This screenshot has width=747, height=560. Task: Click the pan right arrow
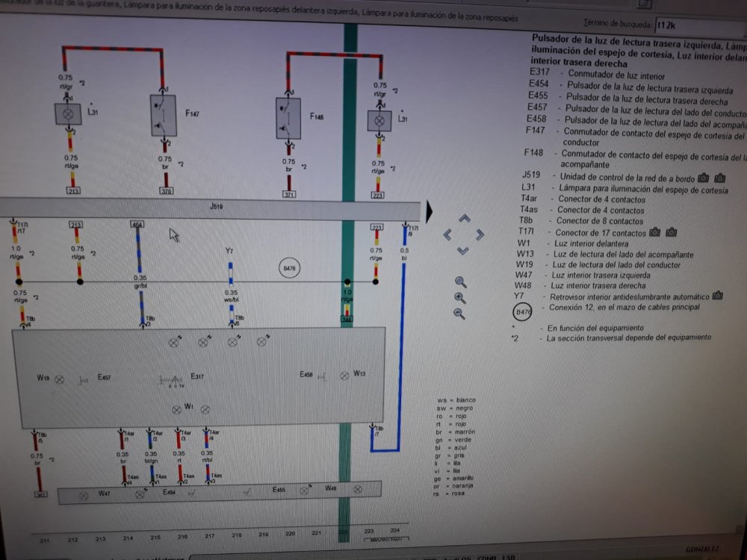coord(480,234)
